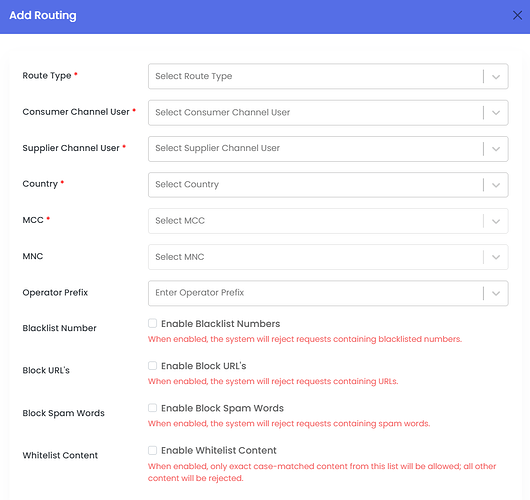The width and height of the screenshot is (530, 500).
Task: Click the chevron arrow in Route Type field
Action: 496,77
